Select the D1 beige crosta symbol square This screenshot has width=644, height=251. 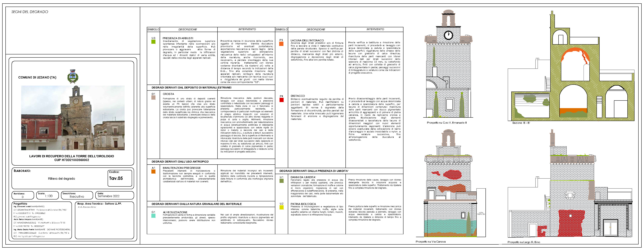[153, 97]
